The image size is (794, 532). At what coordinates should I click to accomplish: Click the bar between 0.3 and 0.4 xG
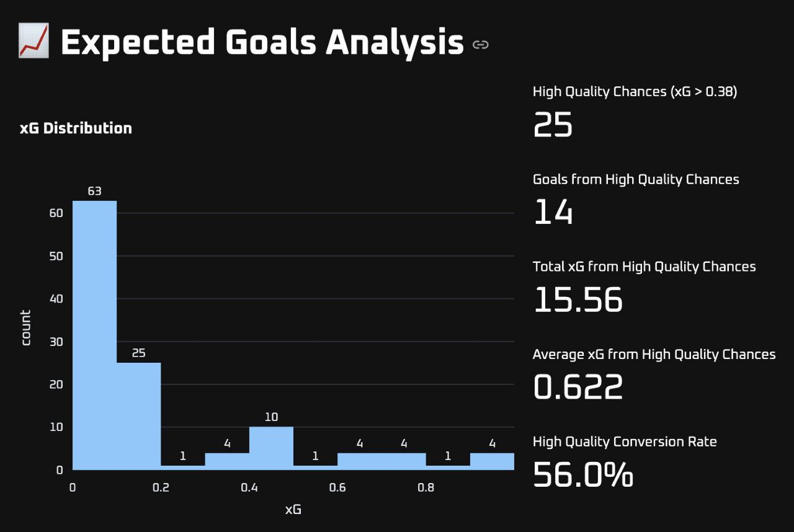227,461
